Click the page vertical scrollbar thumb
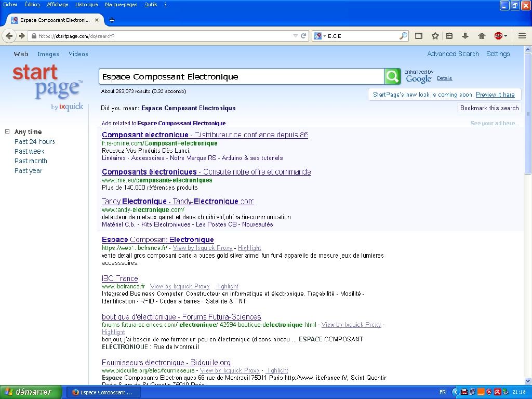Viewport: 532px width, 399px height. tap(528, 115)
